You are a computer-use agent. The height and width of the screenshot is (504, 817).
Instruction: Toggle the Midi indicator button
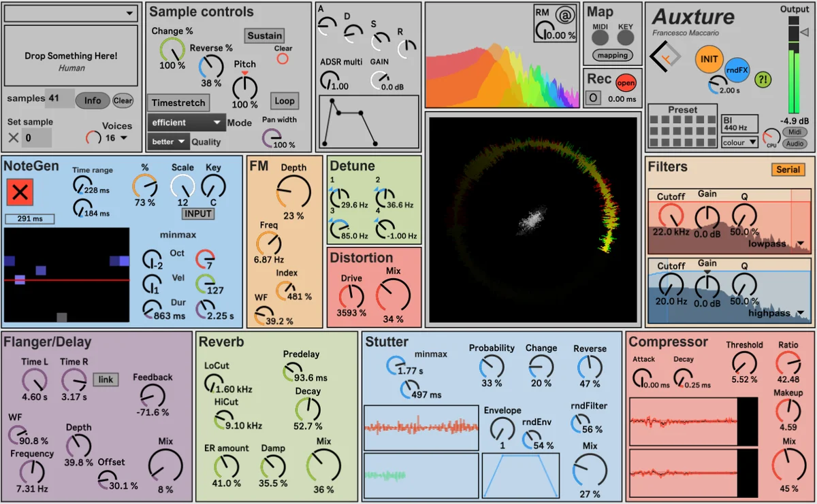794,132
